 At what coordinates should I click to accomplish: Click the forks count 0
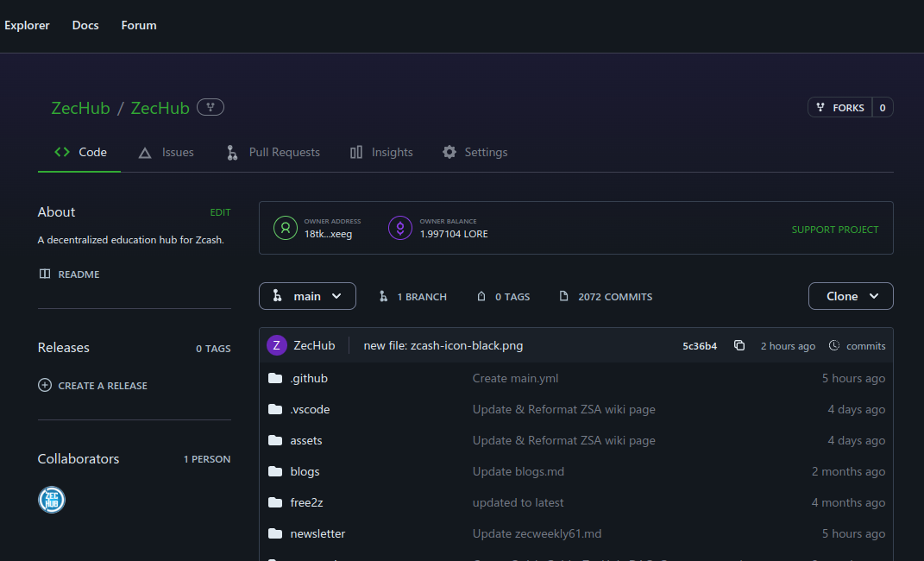(883, 107)
